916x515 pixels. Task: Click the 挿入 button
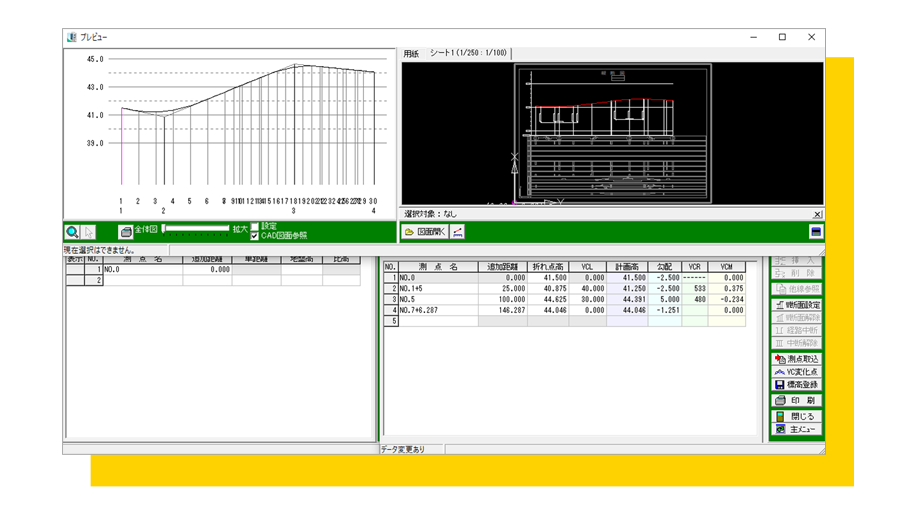coord(797,260)
